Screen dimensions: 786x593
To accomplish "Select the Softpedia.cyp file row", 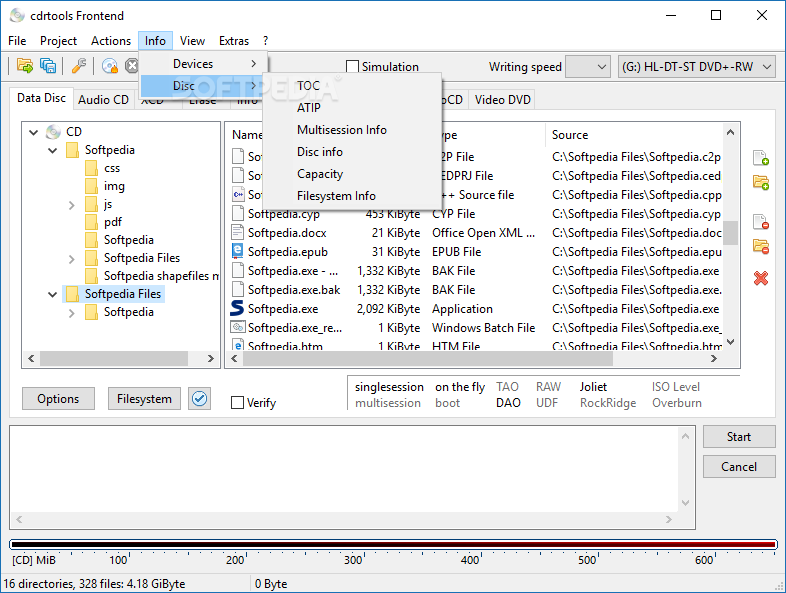I will point(474,214).
